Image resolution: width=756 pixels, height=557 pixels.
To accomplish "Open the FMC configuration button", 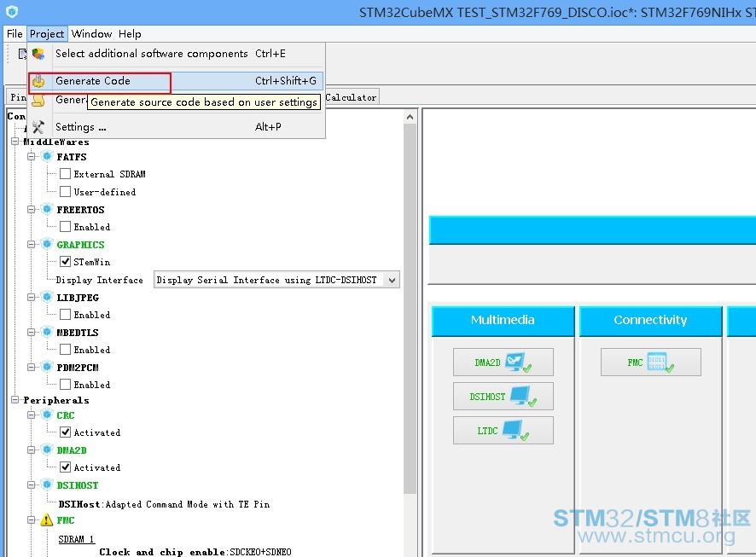I will 650,363.
